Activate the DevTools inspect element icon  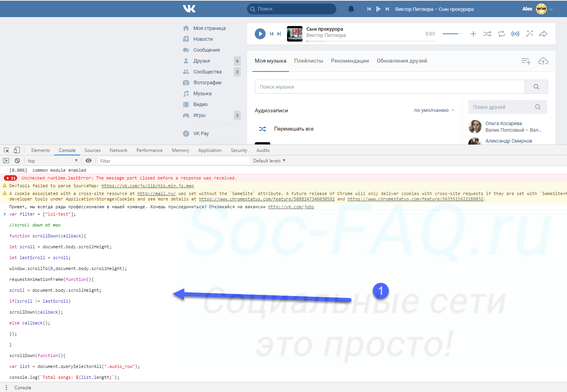pyautogui.click(x=7, y=150)
